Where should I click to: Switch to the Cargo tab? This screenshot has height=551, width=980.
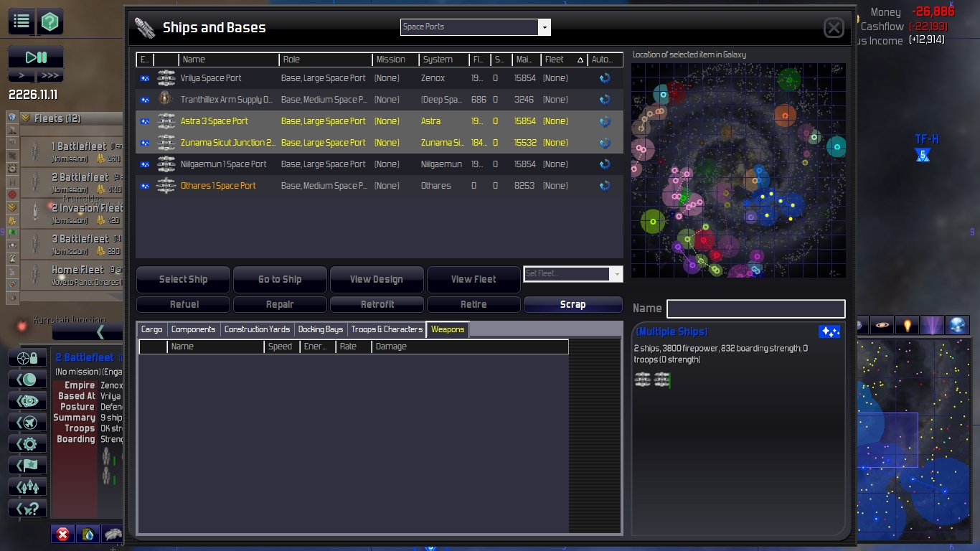click(x=152, y=329)
